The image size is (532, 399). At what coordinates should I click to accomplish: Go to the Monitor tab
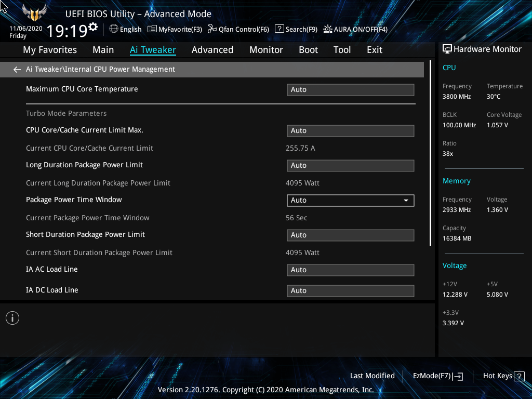tap(266, 50)
